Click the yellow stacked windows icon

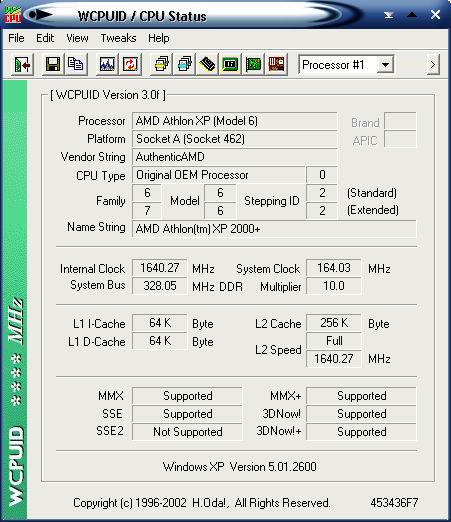[x=161, y=64]
